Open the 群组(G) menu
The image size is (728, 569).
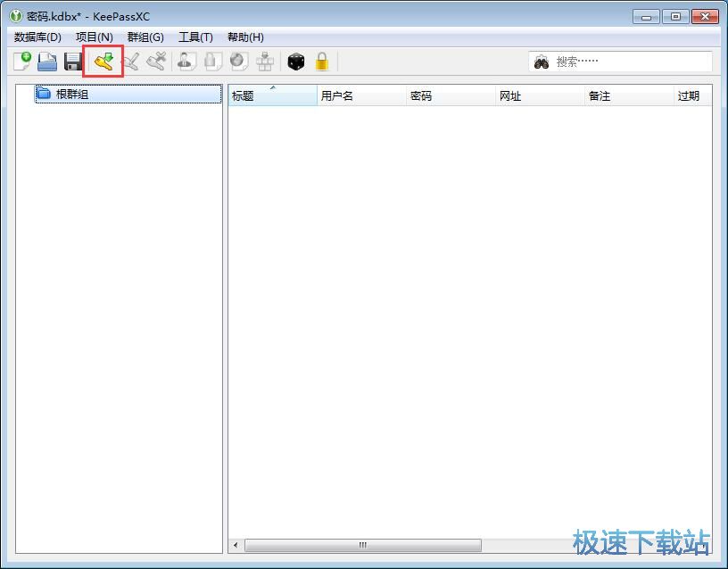coord(145,37)
